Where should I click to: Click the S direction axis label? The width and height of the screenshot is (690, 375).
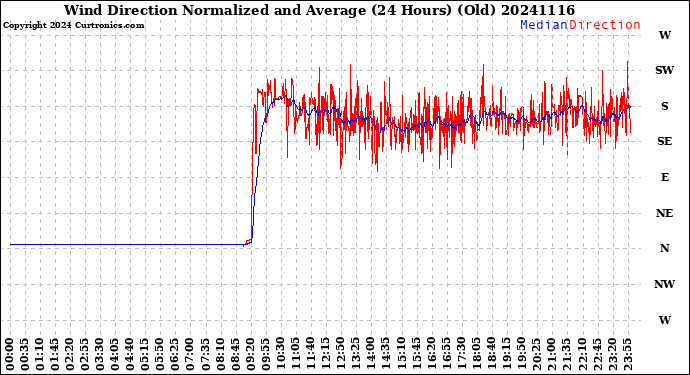coord(664,106)
